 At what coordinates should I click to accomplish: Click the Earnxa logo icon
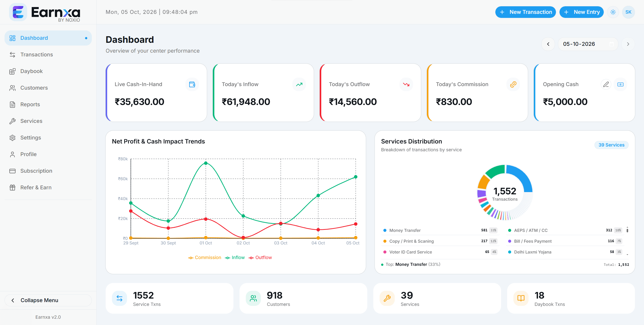(x=18, y=12)
